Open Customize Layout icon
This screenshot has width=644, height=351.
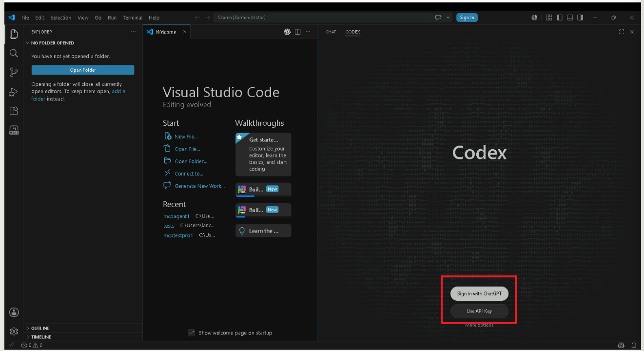[x=549, y=18]
